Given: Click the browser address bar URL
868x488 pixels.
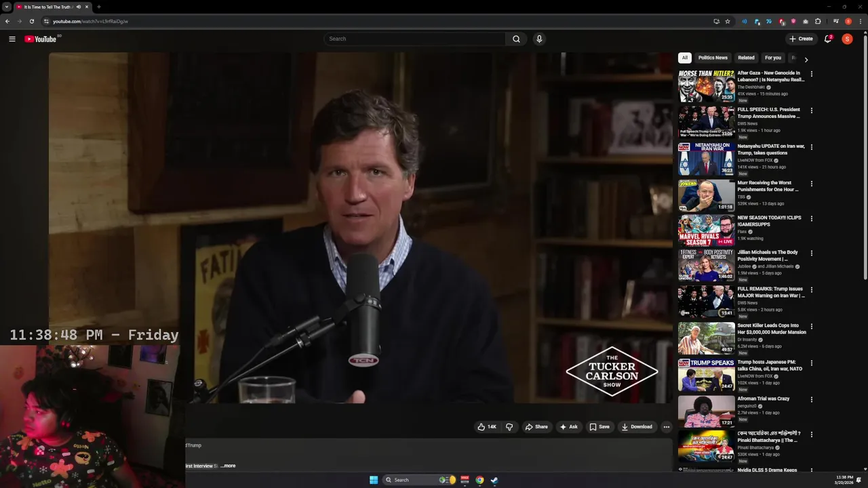Looking at the screenshot, I should 91,21.
